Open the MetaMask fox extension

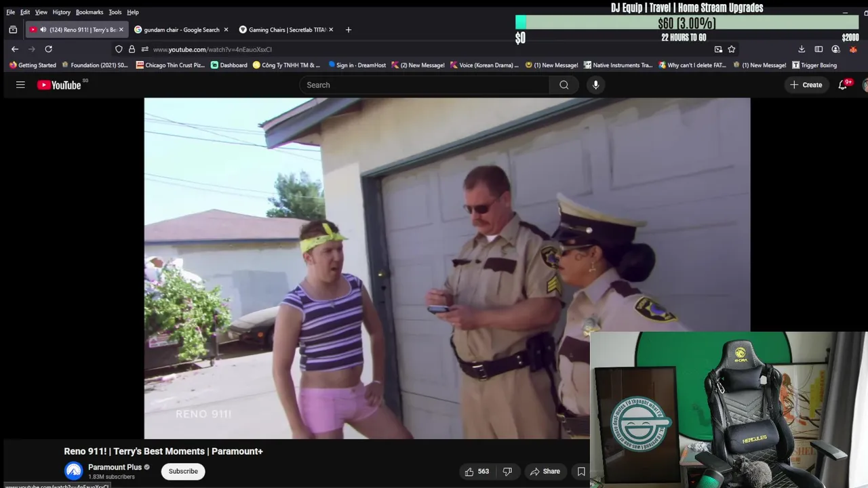[x=853, y=49]
